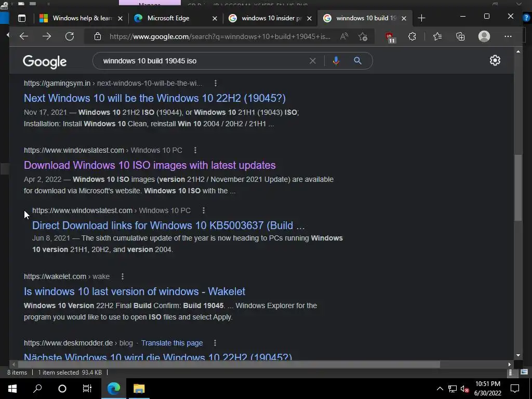
Task: Click the horizontal scrollbar thumb
Action: tap(229, 364)
